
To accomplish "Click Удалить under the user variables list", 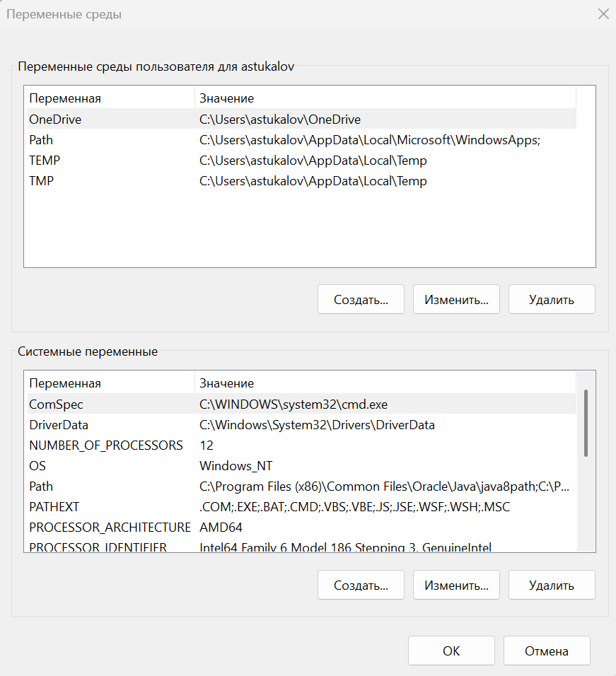I will click(x=551, y=299).
